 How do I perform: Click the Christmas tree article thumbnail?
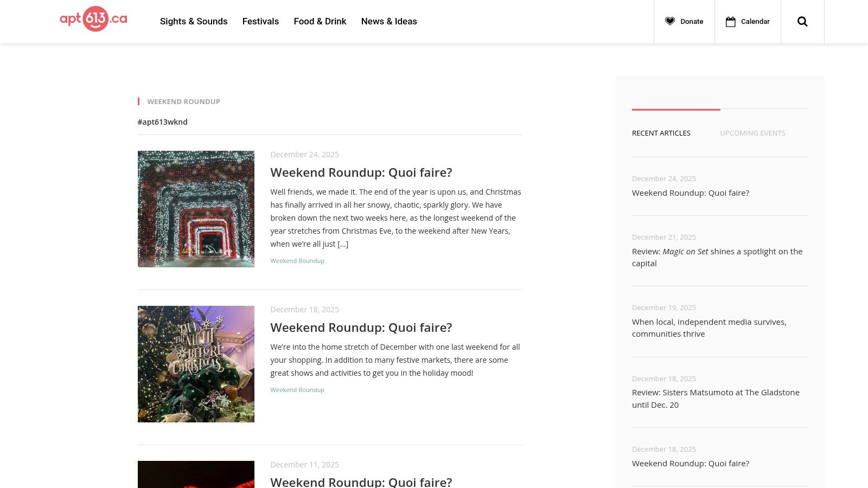196,364
